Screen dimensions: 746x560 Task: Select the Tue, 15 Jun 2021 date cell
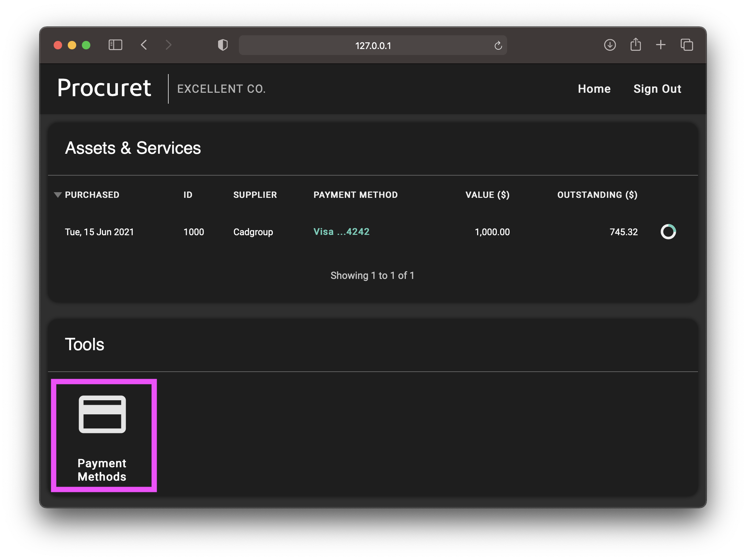click(x=99, y=232)
